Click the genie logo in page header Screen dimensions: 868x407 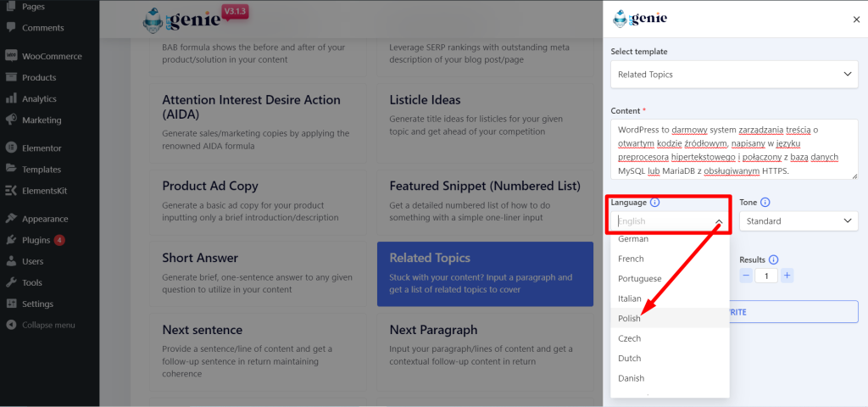183,21
